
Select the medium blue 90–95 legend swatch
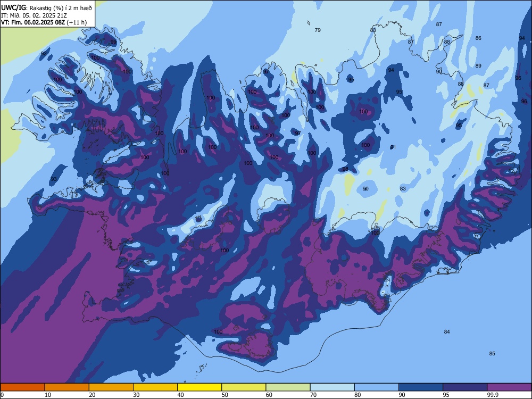coord(421,387)
